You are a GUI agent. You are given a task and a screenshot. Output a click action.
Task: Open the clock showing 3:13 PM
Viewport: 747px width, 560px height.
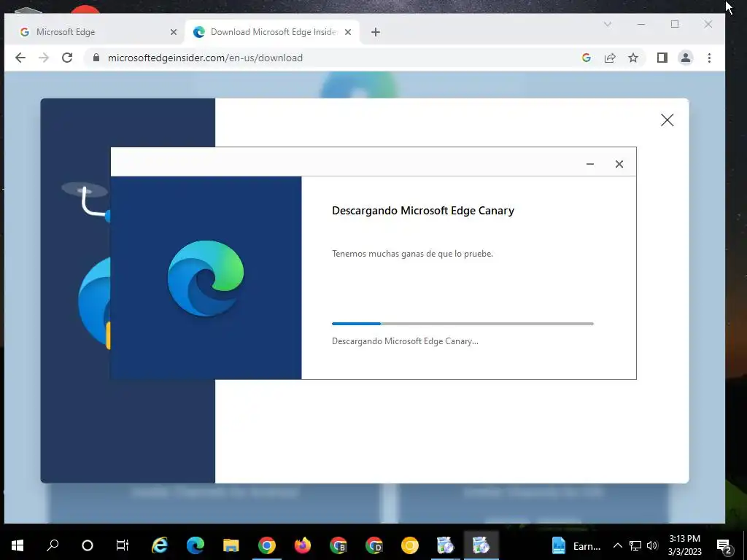point(684,545)
